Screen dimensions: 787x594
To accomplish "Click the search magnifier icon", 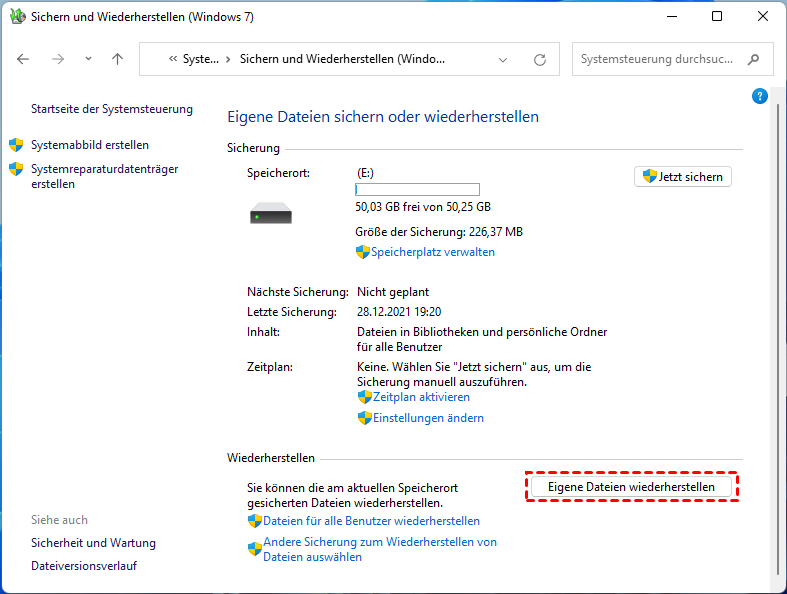I will [x=753, y=59].
